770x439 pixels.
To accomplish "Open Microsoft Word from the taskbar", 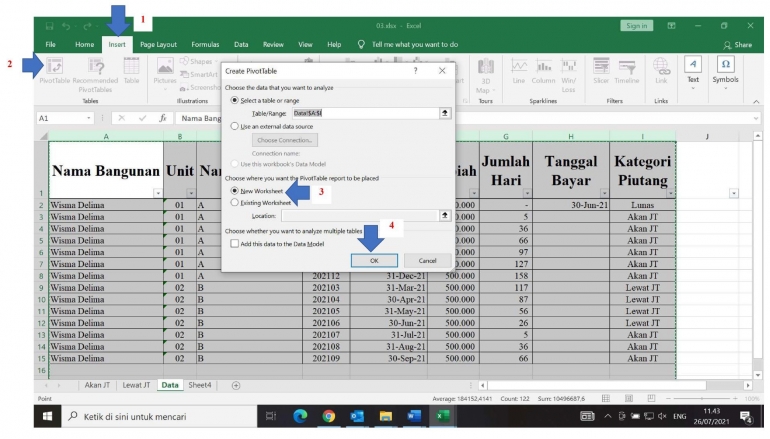I will (x=414, y=416).
